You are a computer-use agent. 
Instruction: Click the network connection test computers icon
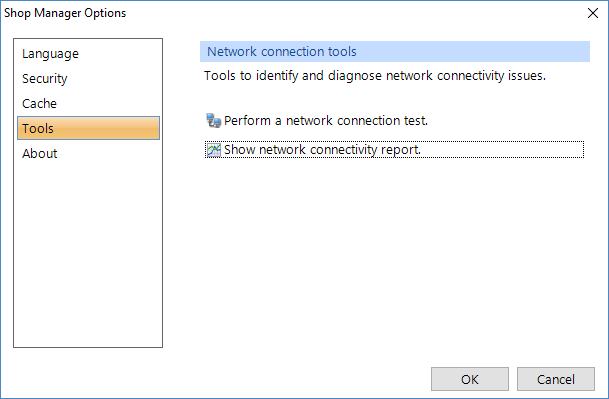(x=213, y=120)
